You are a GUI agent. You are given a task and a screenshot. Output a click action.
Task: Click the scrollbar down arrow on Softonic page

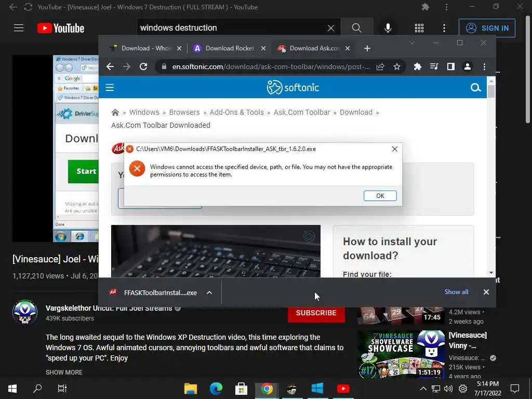491,273
